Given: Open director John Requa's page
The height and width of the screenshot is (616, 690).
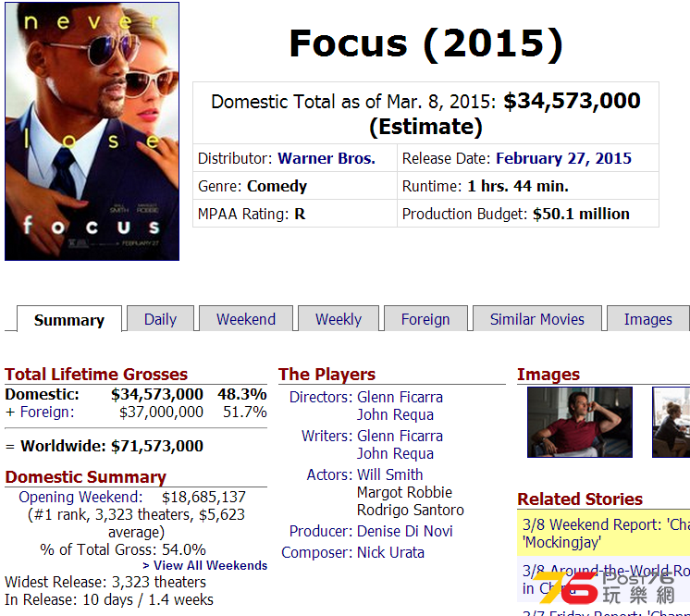Looking at the screenshot, I should [x=395, y=414].
